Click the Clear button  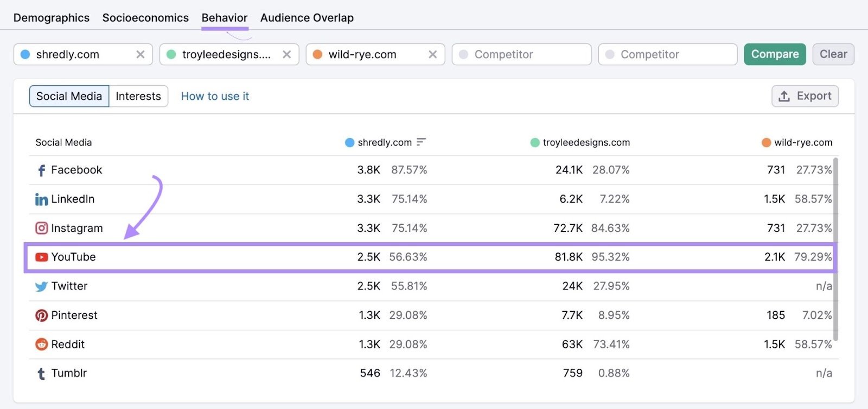833,54
